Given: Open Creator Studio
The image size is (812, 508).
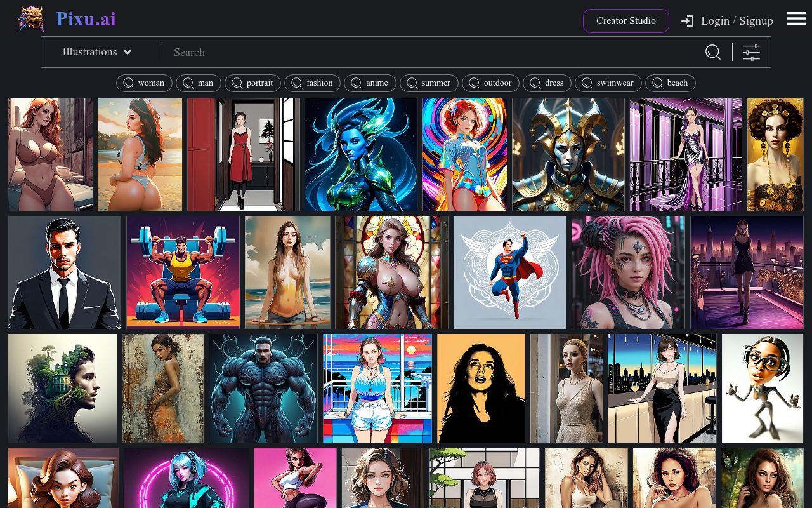Looking at the screenshot, I should coord(626,21).
